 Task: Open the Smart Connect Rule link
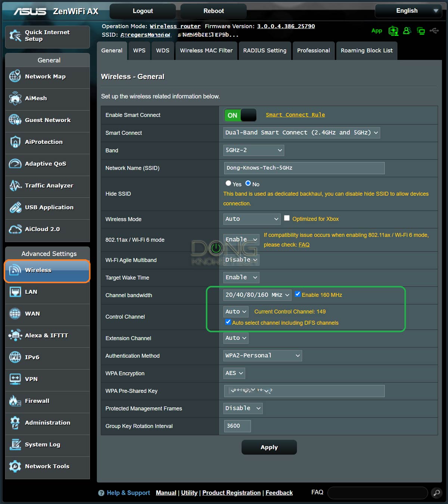295,115
